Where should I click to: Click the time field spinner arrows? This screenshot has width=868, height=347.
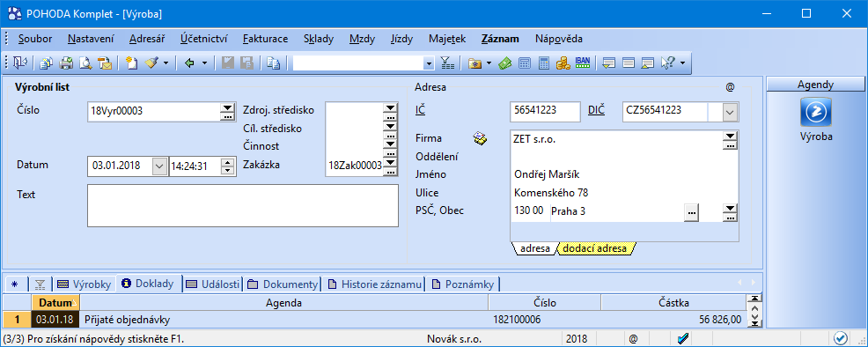[x=227, y=166]
